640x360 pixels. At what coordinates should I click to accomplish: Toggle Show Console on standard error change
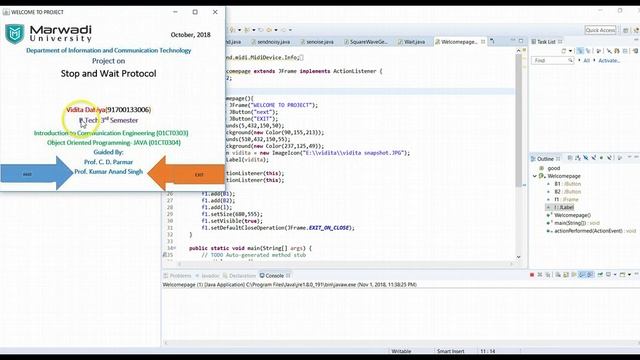tap(591, 275)
